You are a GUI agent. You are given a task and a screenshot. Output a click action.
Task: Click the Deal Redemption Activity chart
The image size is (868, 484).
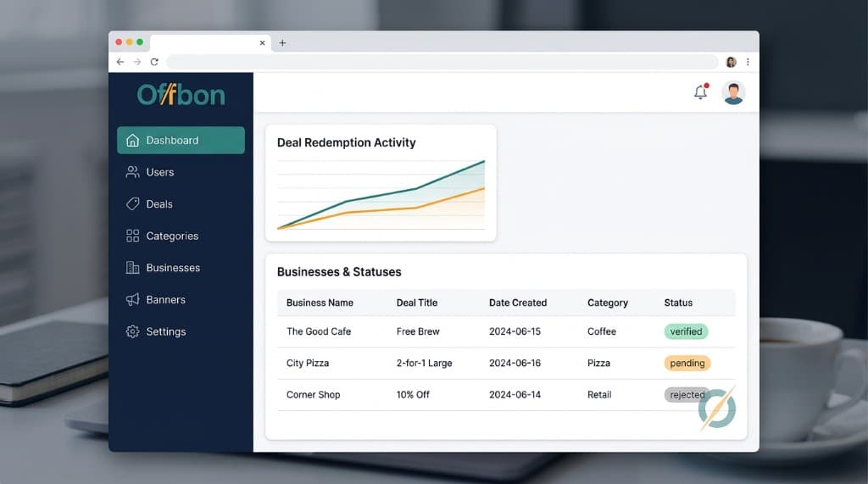381,194
